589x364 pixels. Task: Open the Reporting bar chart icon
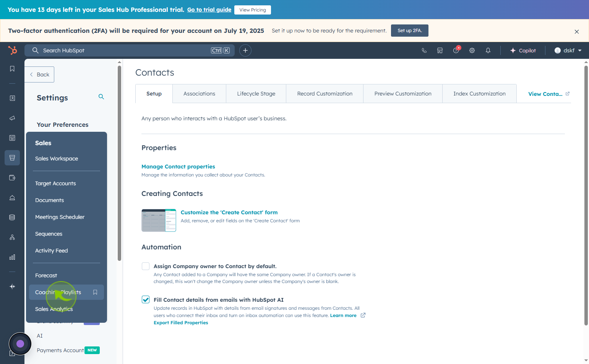(12, 257)
